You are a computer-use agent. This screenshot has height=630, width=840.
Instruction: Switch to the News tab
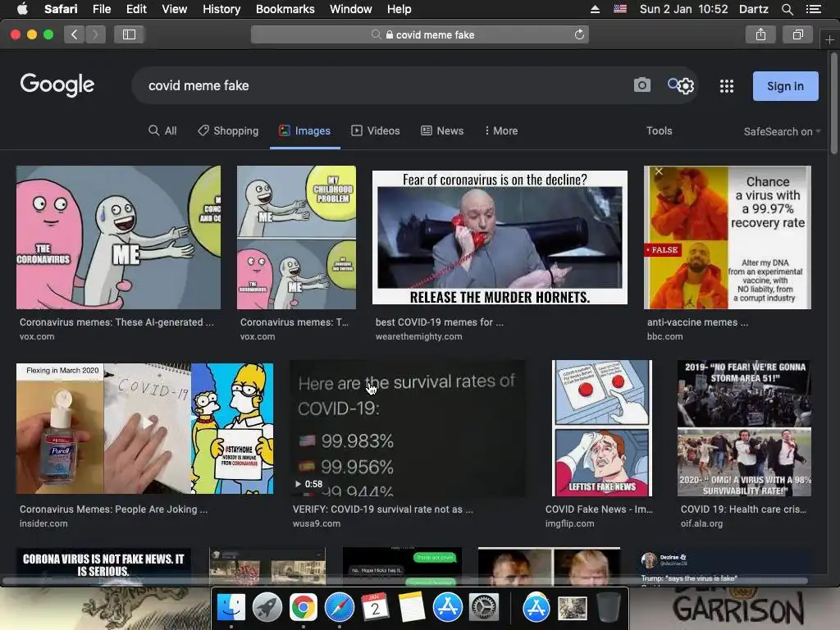pos(442,130)
